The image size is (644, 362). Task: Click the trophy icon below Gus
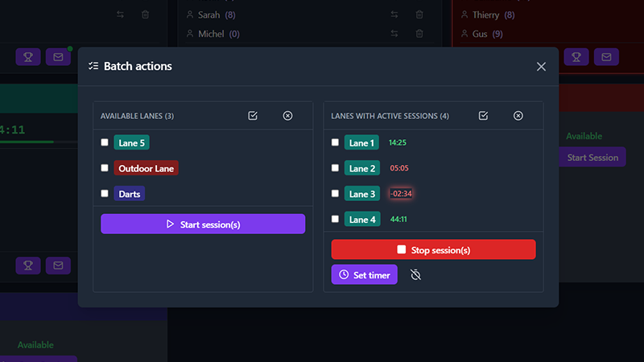click(x=576, y=56)
